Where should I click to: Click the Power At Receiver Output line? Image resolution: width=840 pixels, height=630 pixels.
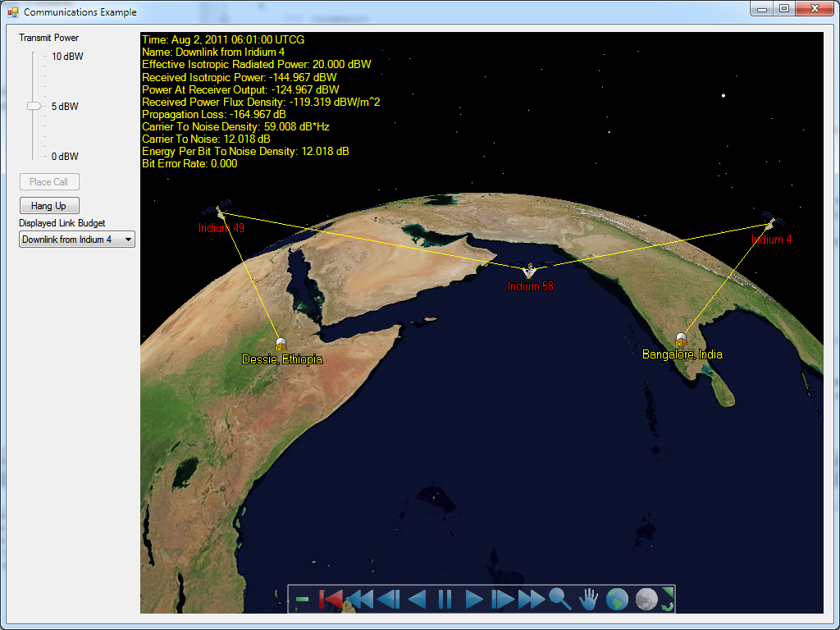[240, 89]
